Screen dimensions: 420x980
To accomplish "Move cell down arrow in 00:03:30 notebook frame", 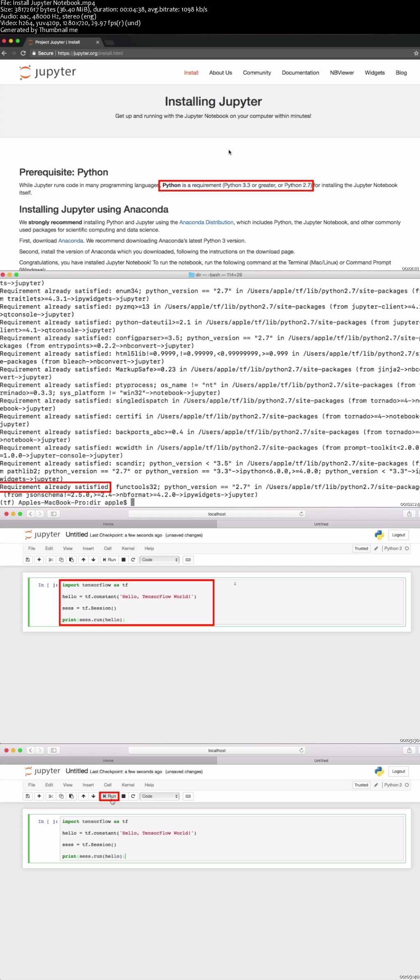I will (94, 560).
